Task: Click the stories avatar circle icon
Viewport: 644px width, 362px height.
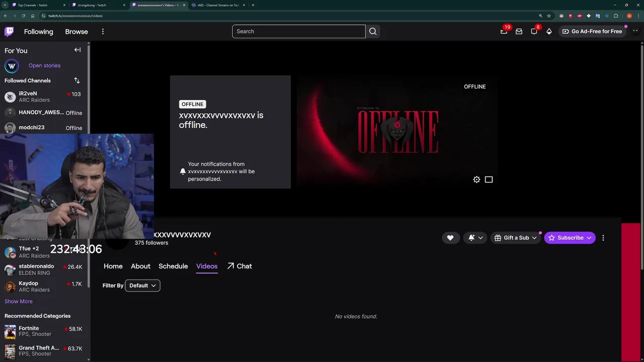Action: coord(12,66)
